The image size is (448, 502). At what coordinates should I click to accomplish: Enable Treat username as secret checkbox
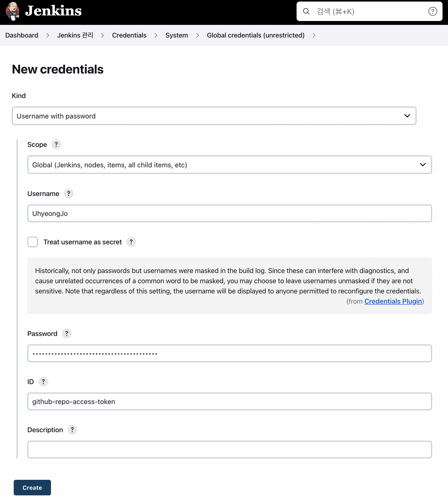[33, 242]
